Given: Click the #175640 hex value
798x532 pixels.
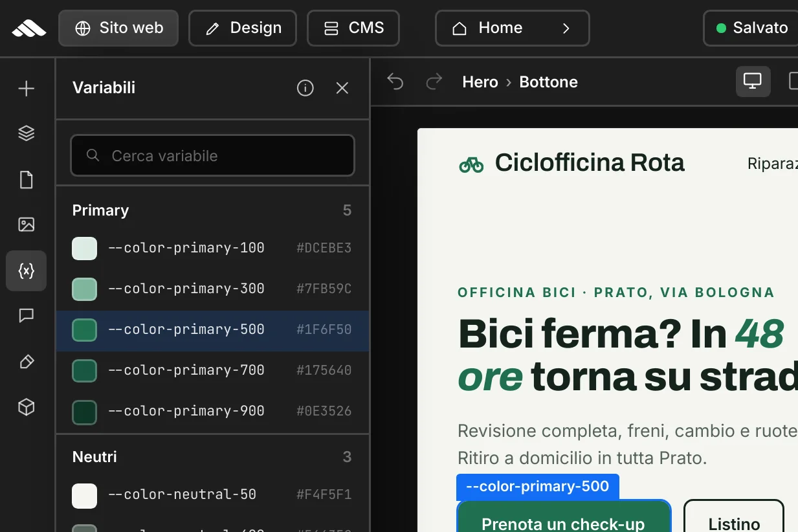Looking at the screenshot, I should 324,370.
